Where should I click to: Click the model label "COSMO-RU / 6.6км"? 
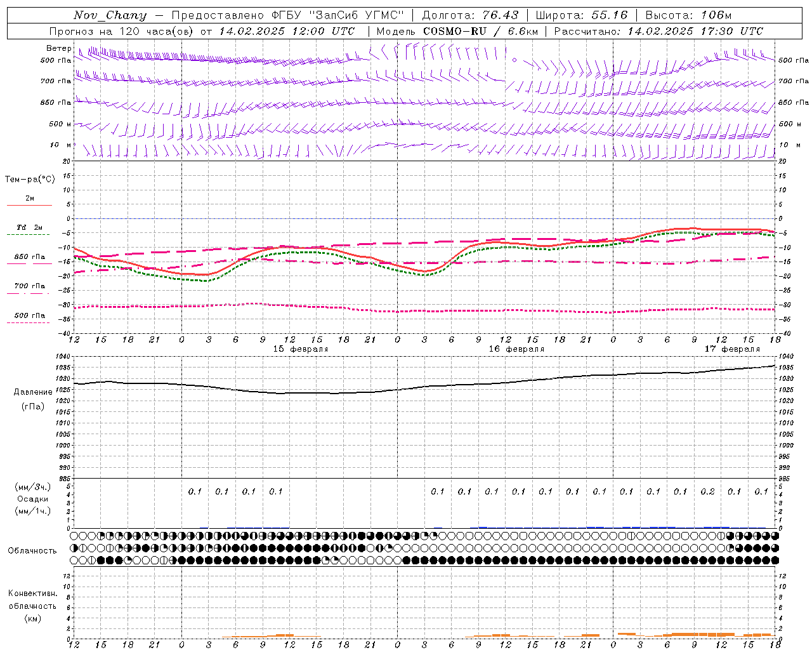point(481,31)
